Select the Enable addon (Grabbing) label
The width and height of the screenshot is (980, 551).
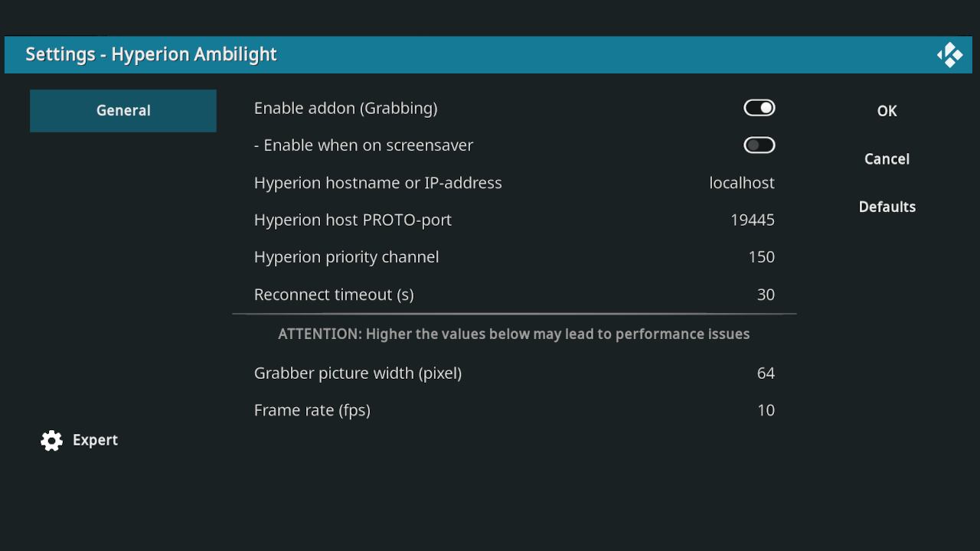(x=345, y=109)
